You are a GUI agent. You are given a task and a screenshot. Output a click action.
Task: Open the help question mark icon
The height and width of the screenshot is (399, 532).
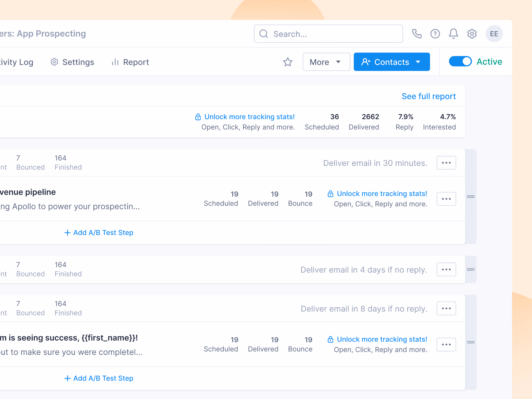[x=435, y=34]
